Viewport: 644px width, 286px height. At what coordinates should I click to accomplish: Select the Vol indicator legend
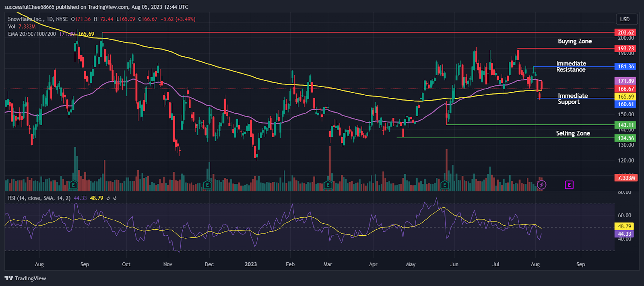12,27
